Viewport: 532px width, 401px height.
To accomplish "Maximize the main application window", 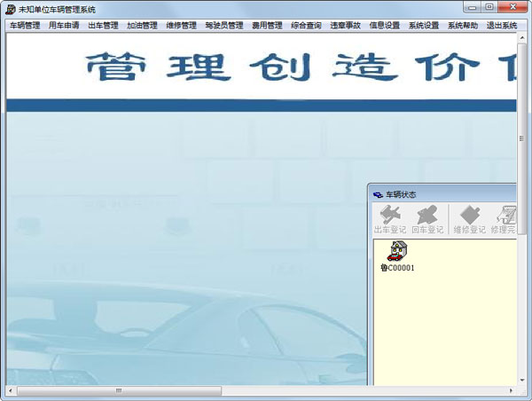I will click(489, 7).
